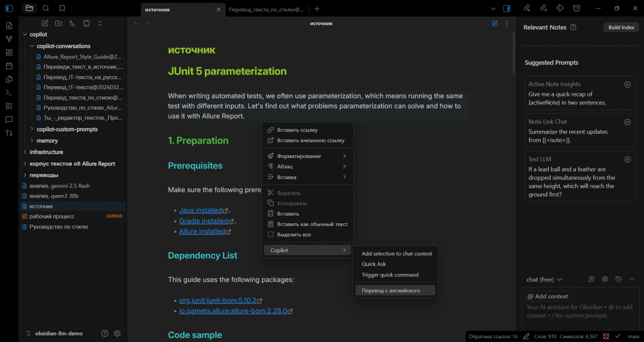
Task: Open the search magnifier icon
Action: tap(46, 8)
